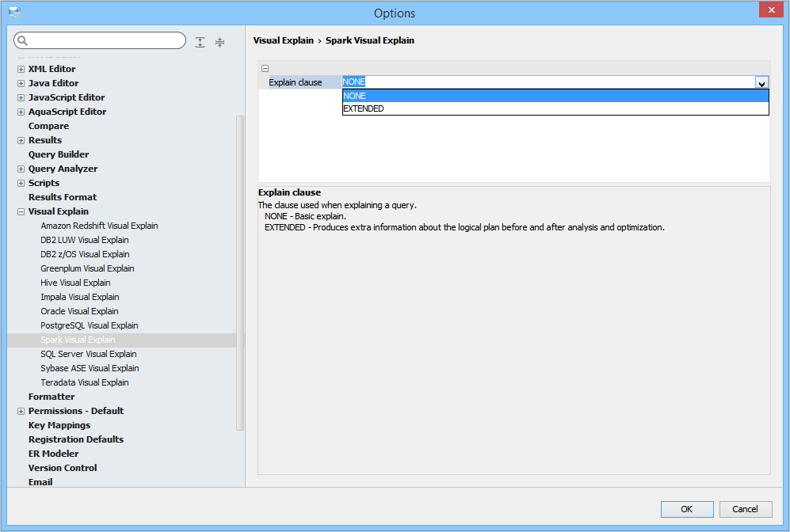This screenshot has height=532, width=790.
Task: Click the Cancel button
Action: 745,509
